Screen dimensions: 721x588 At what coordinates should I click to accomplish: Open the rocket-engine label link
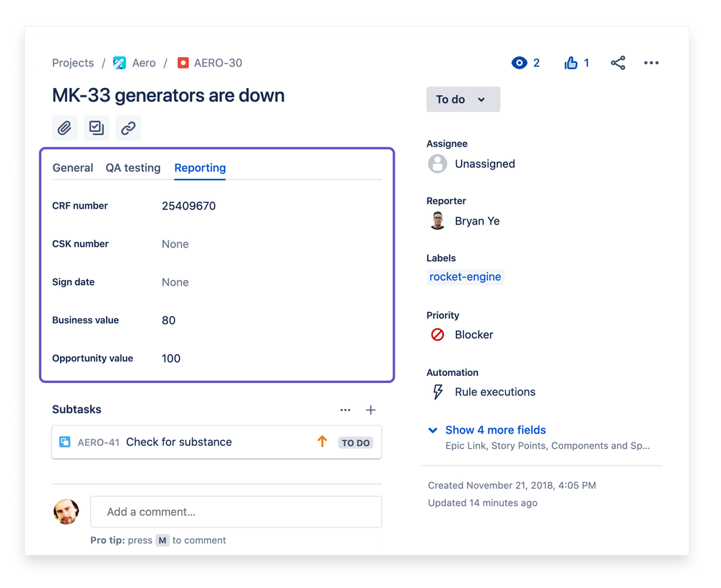(465, 276)
